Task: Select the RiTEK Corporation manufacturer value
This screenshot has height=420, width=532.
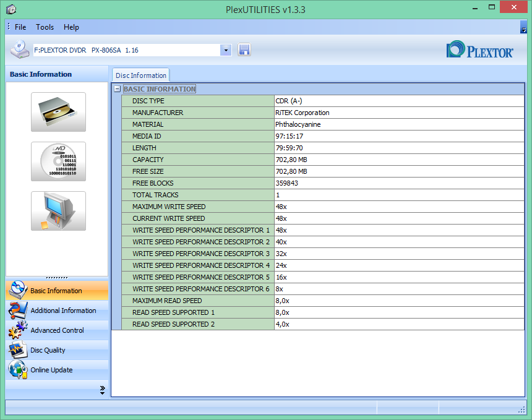Action: point(302,113)
